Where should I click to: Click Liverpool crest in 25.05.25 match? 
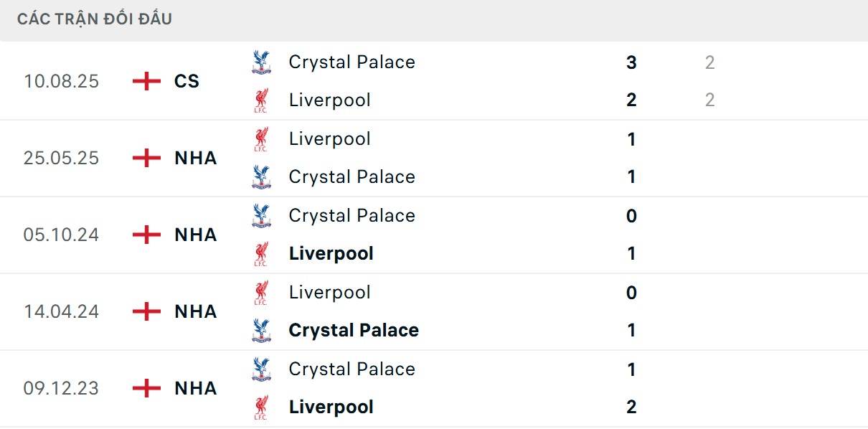(261, 139)
